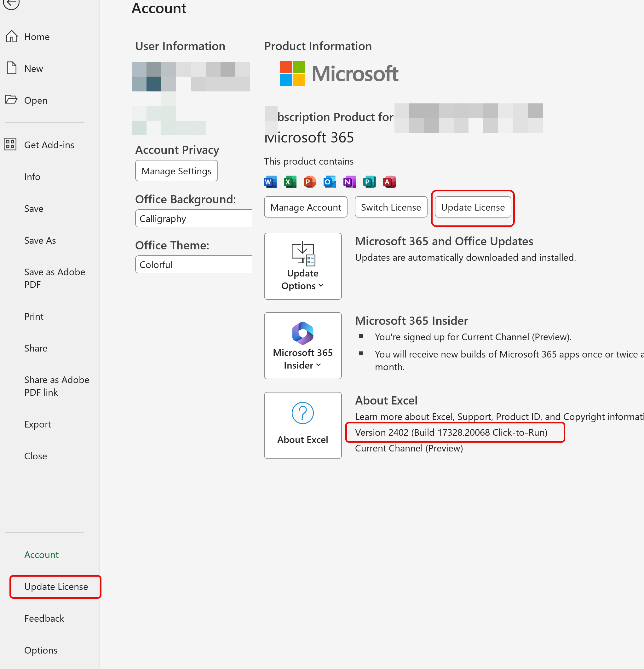Expand the Microsoft 365 Insider menu
Viewport: 644px width, 669px height.
pyautogui.click(x=302, y=346)
